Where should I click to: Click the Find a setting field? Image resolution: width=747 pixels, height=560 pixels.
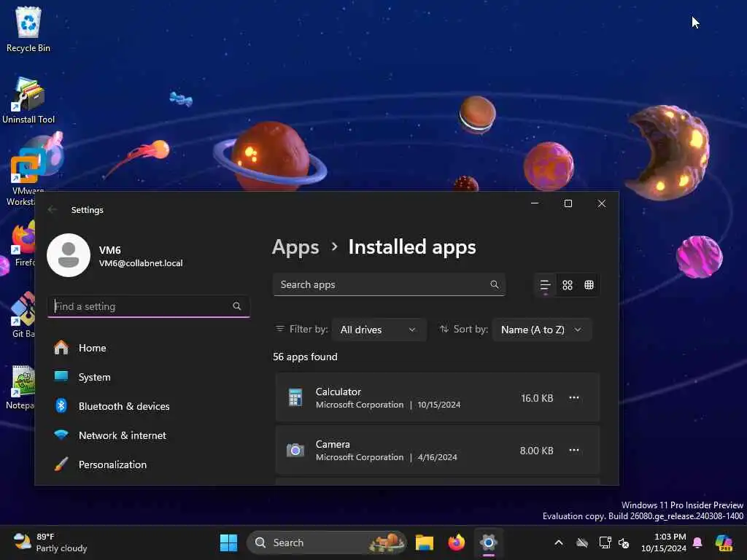(149, 306)
